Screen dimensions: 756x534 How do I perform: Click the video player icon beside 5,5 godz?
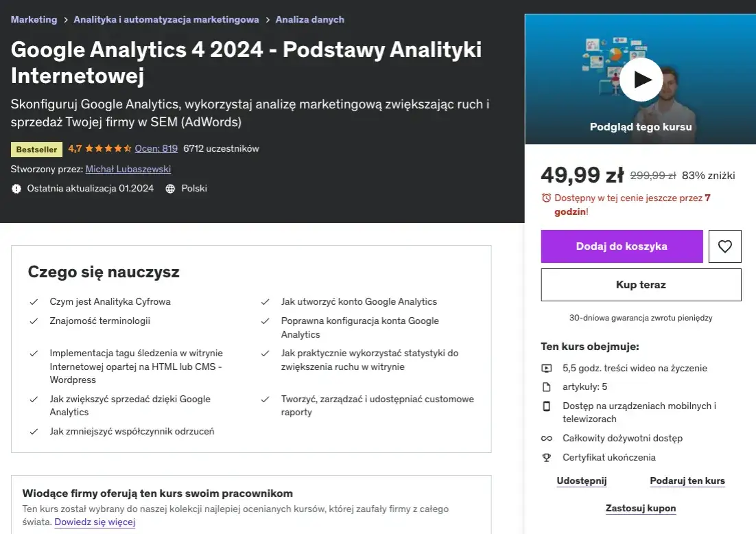click(x=545, y=368)
